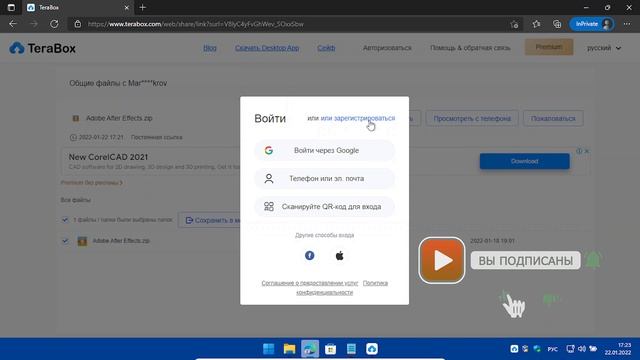The width and height of the screenshot is (640, 360).
Task: Open the service agreement link
Action: 309,283
